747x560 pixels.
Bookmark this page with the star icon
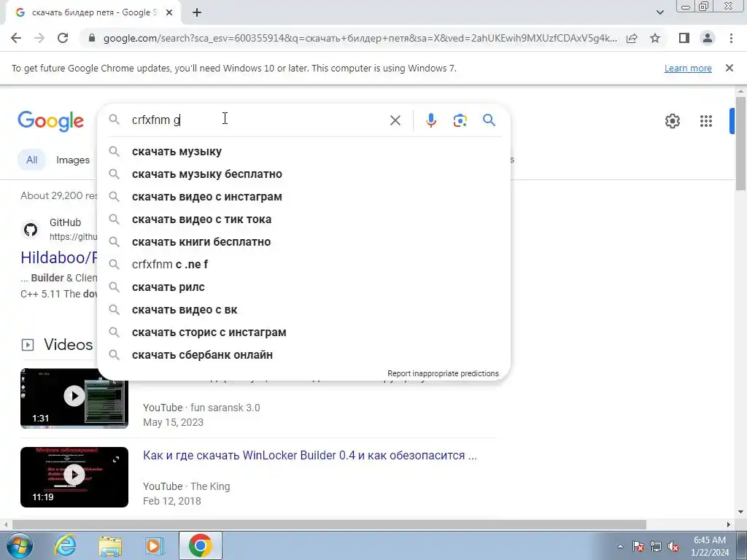(655, 38)
